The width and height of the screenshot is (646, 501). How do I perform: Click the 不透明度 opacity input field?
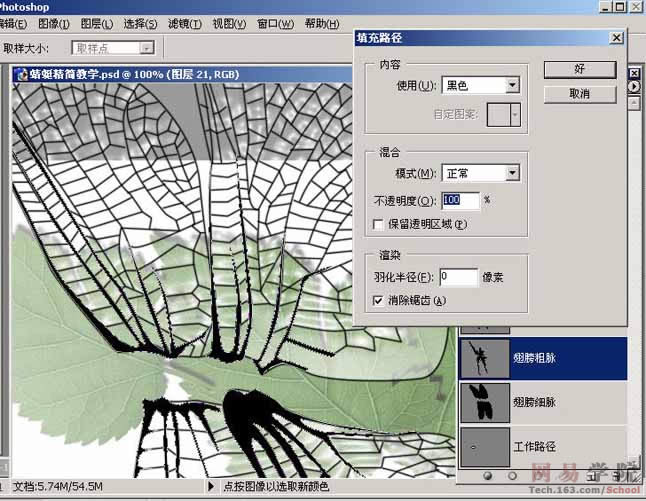tap(461, 201)
